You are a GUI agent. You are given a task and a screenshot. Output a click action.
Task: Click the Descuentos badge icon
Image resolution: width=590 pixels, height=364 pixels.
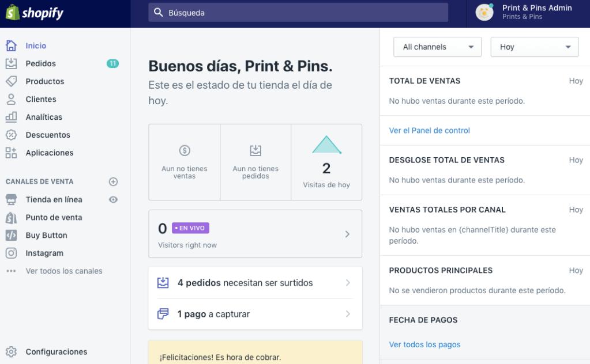(x=11, y=135)
